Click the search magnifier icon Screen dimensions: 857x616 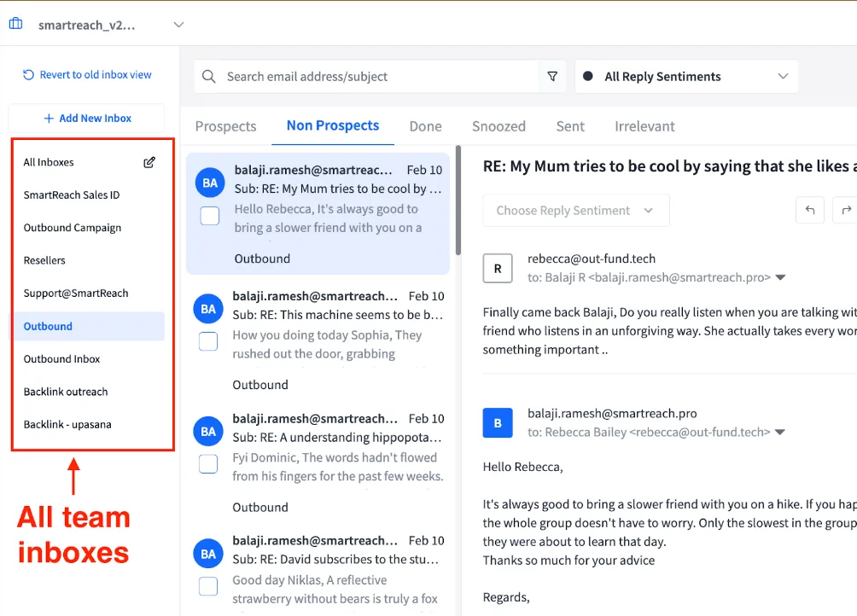click(x=208, y=77)
